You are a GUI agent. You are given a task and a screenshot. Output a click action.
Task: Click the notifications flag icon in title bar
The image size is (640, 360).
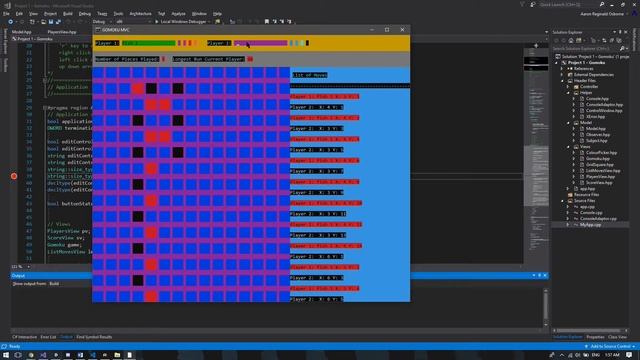522,4
